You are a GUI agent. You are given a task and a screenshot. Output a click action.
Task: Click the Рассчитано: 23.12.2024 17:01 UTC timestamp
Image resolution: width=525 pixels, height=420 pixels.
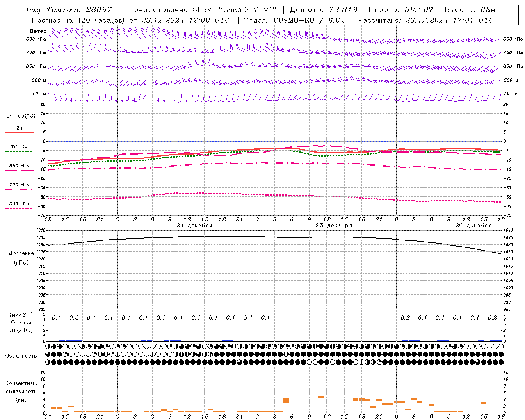426,20
